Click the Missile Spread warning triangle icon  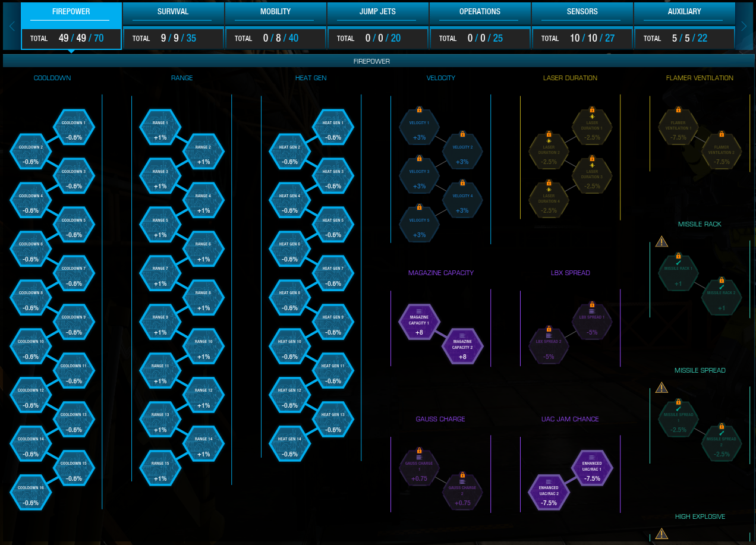point(661,388)
